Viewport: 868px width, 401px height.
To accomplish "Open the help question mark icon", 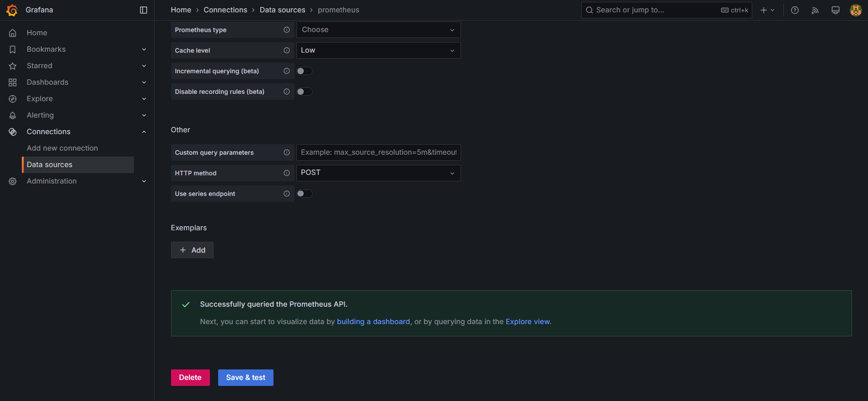I will click(x=795, y=10).
